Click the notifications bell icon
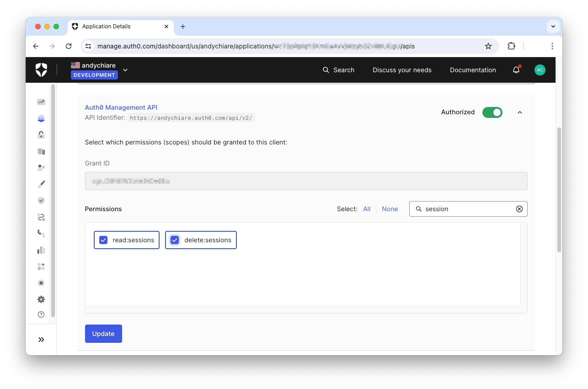588x389 pixels. [x=516, y=70]
